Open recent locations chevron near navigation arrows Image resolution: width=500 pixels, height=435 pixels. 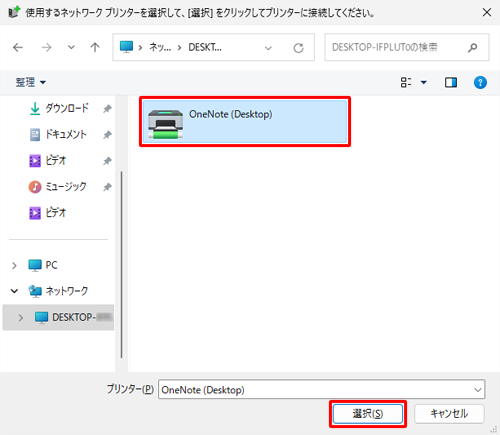coord(71,47)
